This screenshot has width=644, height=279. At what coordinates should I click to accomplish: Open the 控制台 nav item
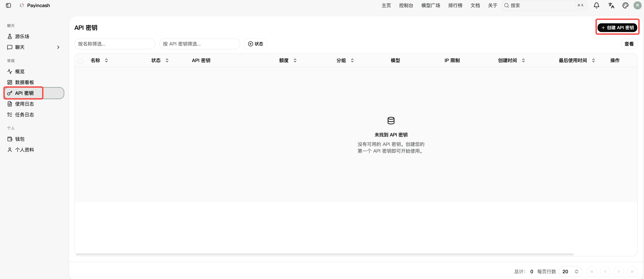pos(406,5)
